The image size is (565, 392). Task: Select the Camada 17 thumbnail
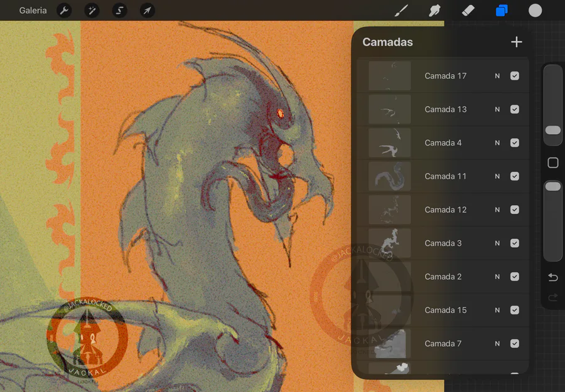click(389, 76)
